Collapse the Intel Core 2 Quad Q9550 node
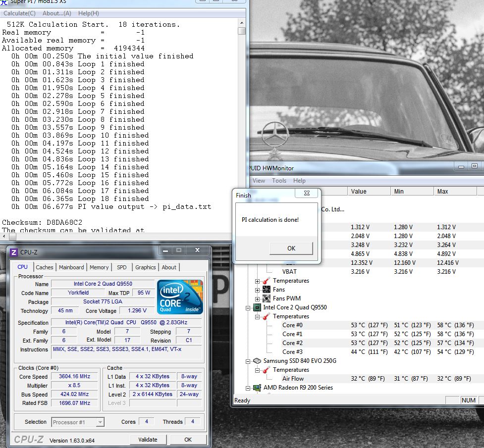 248,308
